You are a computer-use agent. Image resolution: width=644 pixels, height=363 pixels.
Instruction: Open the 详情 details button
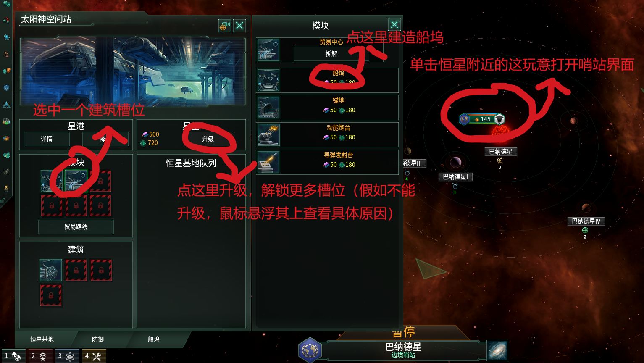(x=47, y=139)
